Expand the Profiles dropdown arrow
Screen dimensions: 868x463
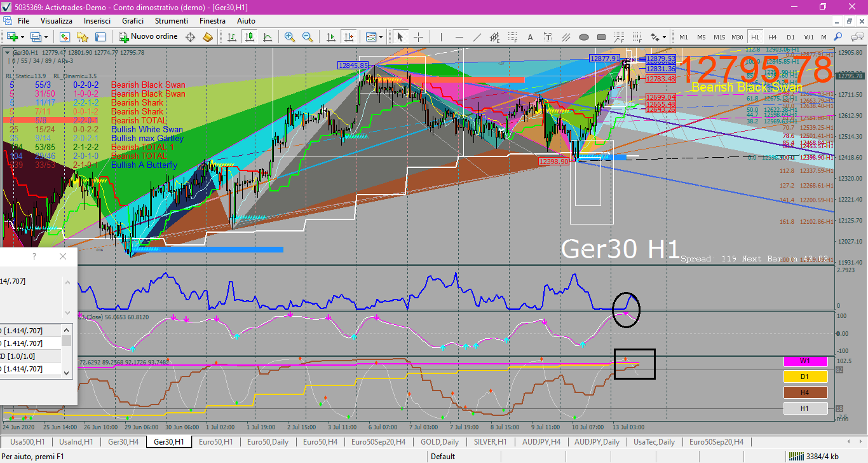pyautogui.click(x=46, y=37)
